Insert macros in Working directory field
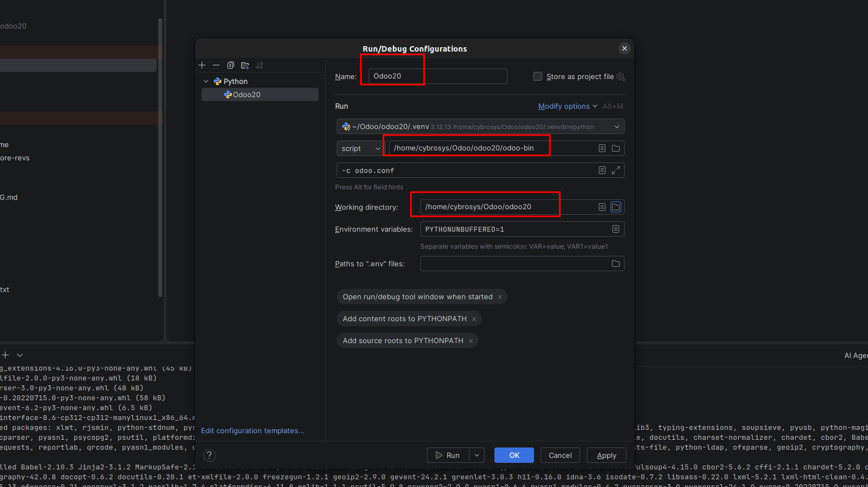 [602, 207]
